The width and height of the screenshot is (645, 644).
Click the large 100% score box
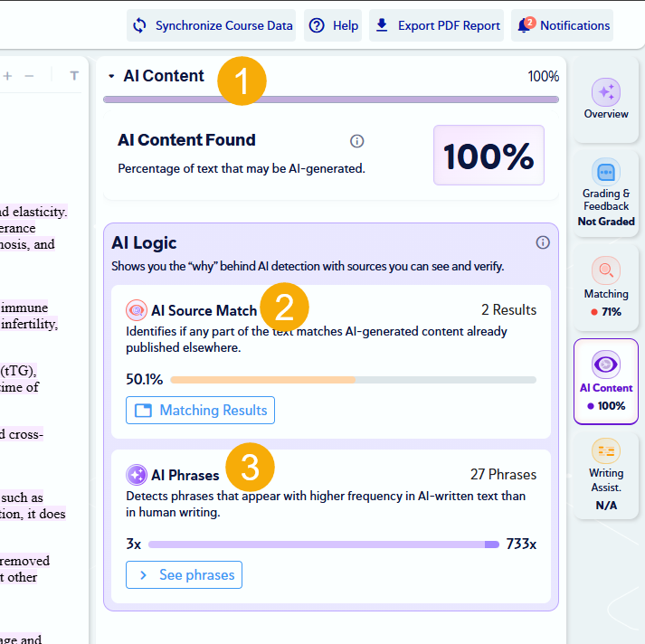[488, 155]
